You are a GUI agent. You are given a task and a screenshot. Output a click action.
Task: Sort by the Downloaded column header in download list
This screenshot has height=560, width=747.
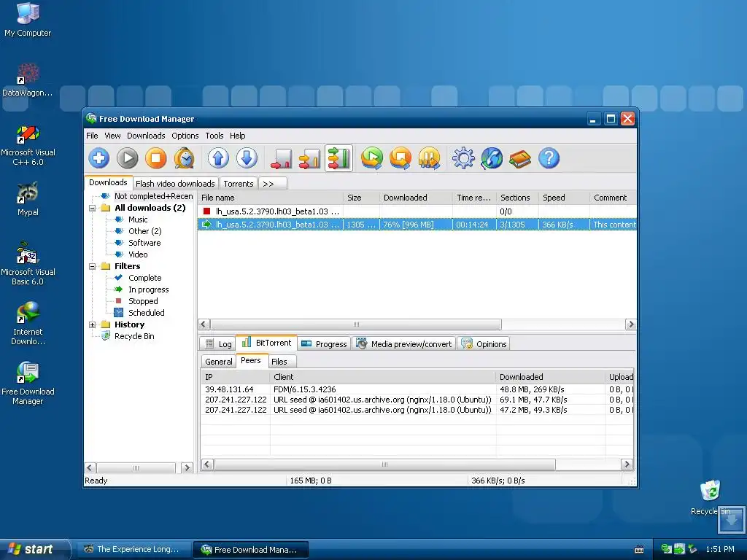tap(416, 198)
